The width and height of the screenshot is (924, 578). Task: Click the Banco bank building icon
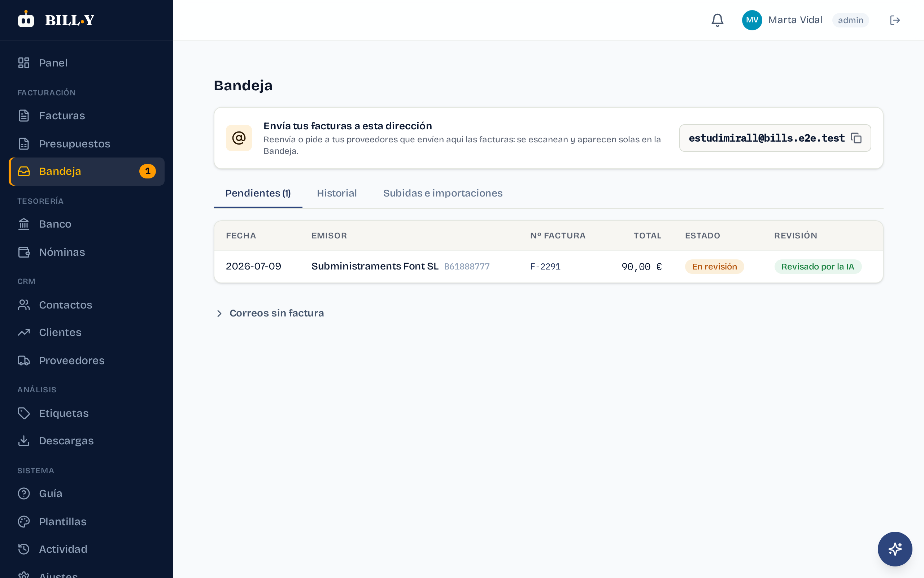coord(24,224)
